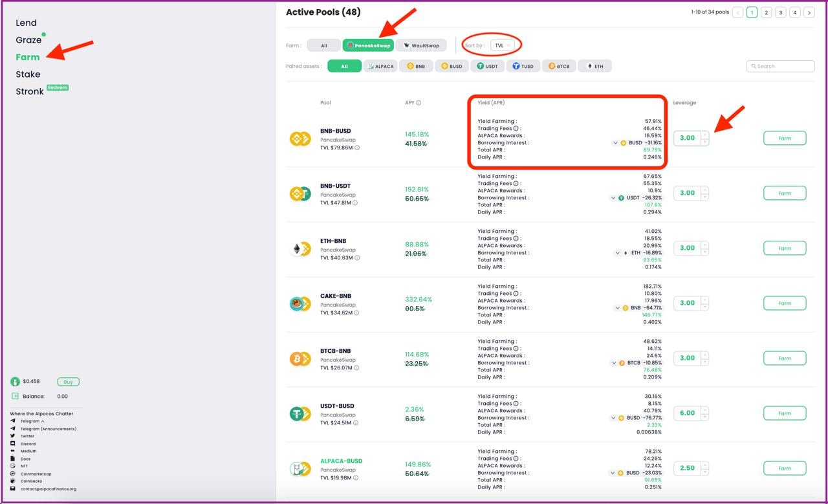The width and height of the screenshot is (828, 504).
Task: Open the Discord icon in sidebar
Action: [x=13, y=444]
